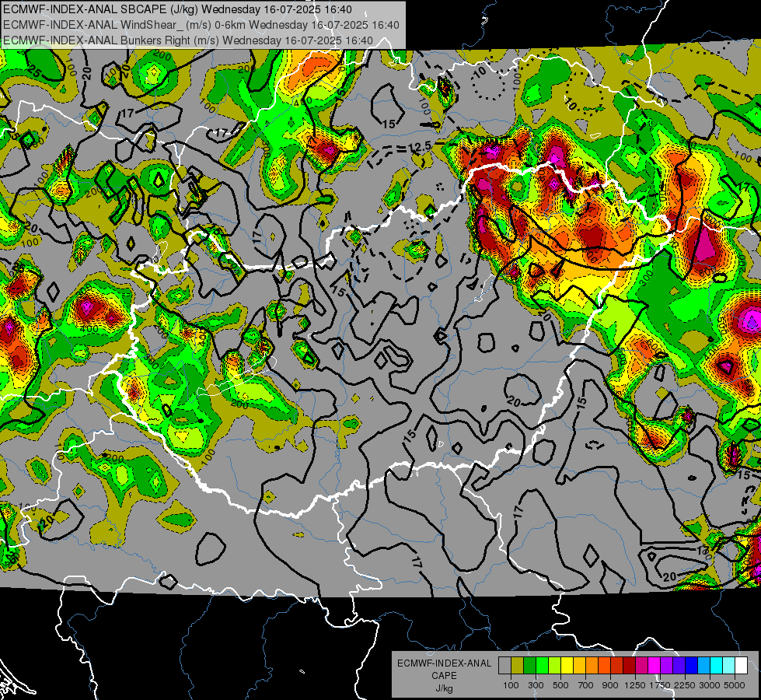Click the J/kg unit label in legend
This screenshot has height=700, width=761.
pyautogui.click(x=444, y=688)
